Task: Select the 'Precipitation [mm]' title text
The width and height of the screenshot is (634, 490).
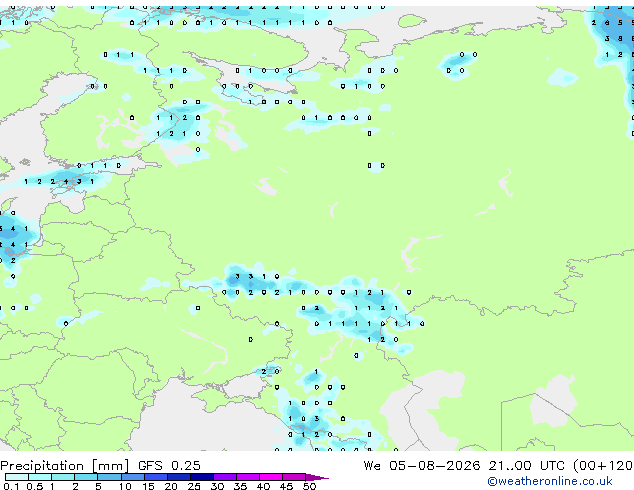Action: click(65, 466)
